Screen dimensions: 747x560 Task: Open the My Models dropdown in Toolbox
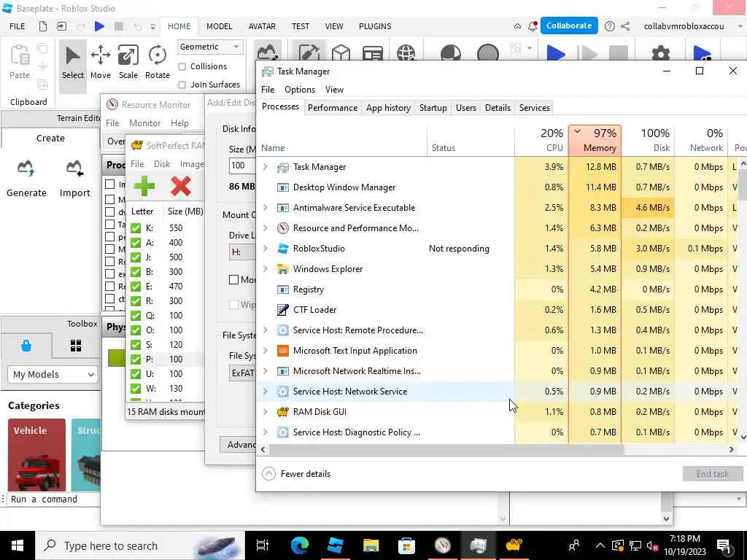coord(53,374)
